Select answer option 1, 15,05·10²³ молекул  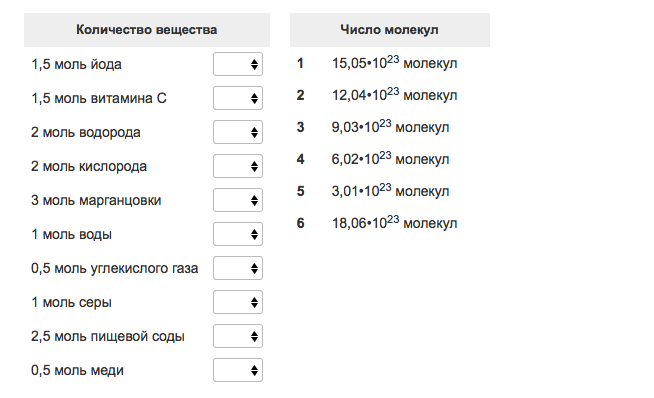[x=395, y=63]
